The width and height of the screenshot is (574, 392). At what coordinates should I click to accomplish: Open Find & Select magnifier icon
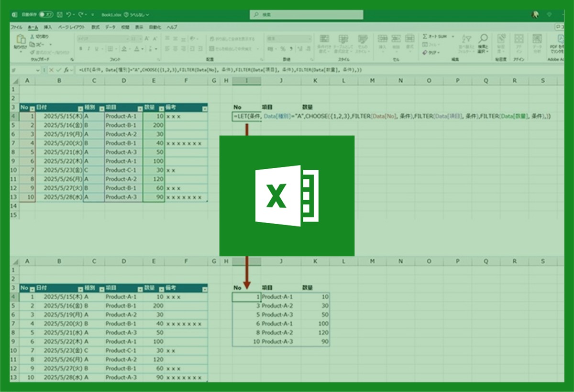point(483,38)
